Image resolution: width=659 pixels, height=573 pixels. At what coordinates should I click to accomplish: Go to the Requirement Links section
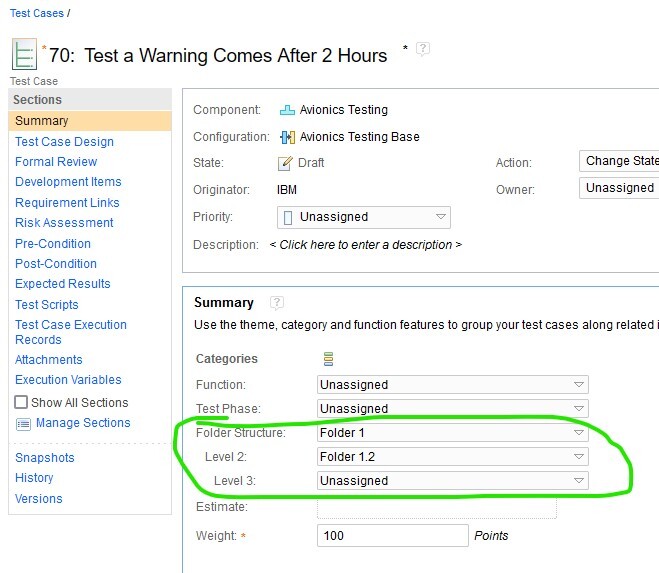(x=67, y=203)
